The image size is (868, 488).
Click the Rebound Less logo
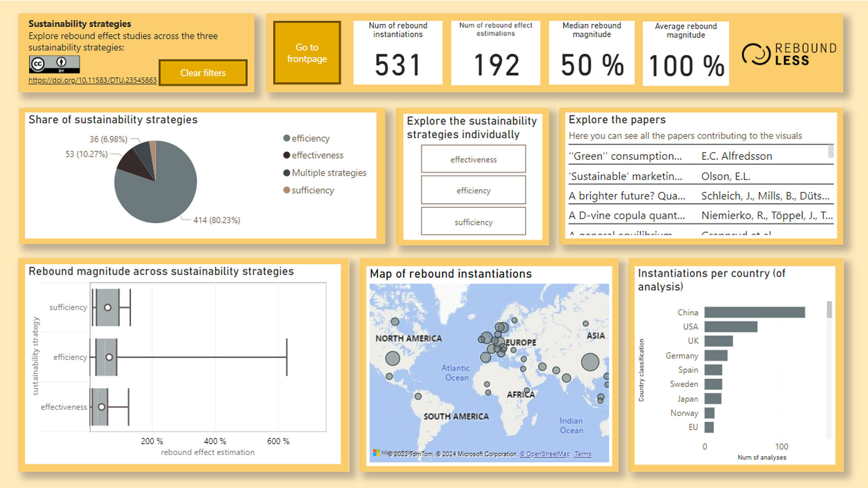789,54
